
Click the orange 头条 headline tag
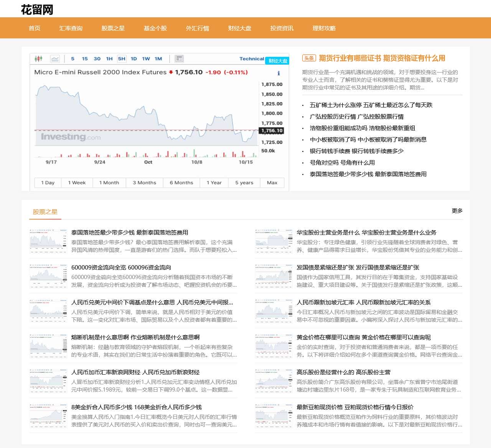[309, 58]
